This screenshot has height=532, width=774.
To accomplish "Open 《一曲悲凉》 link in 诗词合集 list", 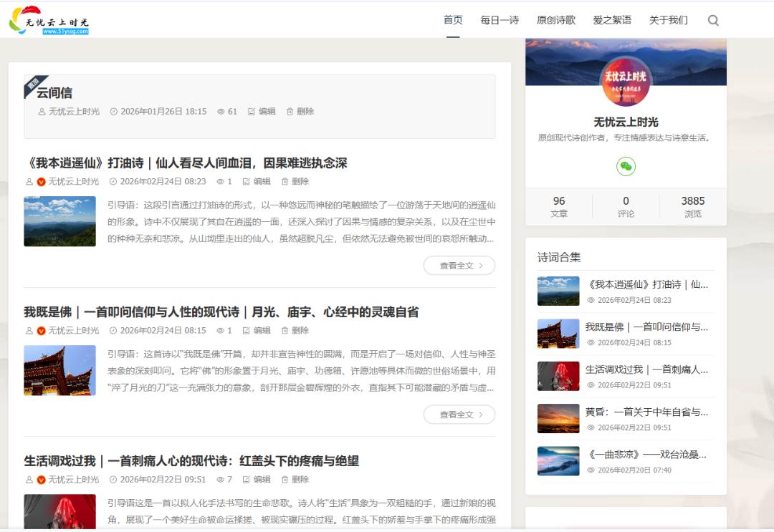I will (646, 454).
